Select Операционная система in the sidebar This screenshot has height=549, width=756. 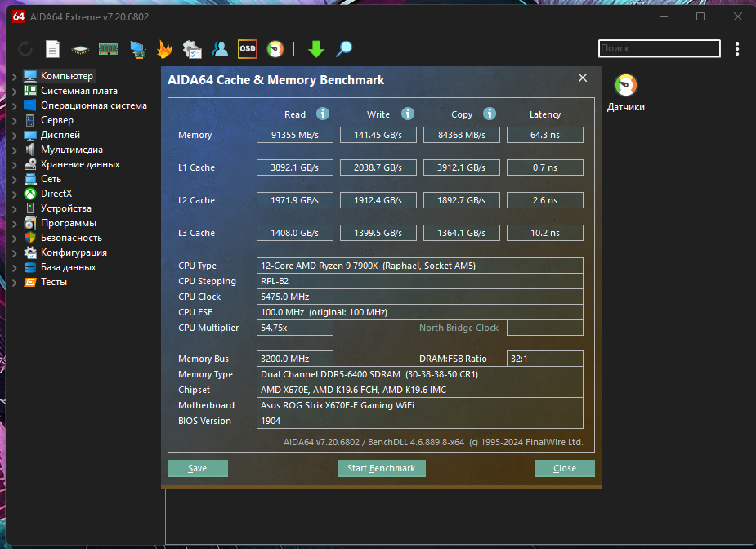pyautogui.click(x=93, y=105)
